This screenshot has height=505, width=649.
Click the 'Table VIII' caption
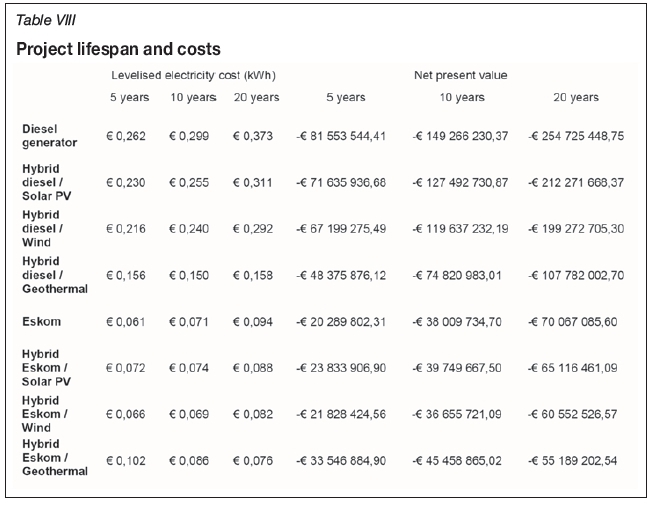pyautogui.click(x=48, y=20)
